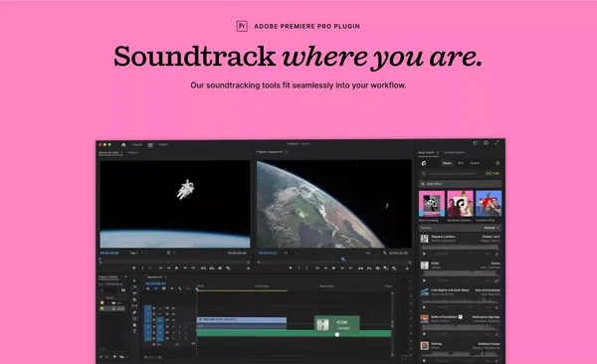The height and width of the screenshot is (364, 597).
Task: Click the Add filter bar in plugin
Action: pos(461,184)
